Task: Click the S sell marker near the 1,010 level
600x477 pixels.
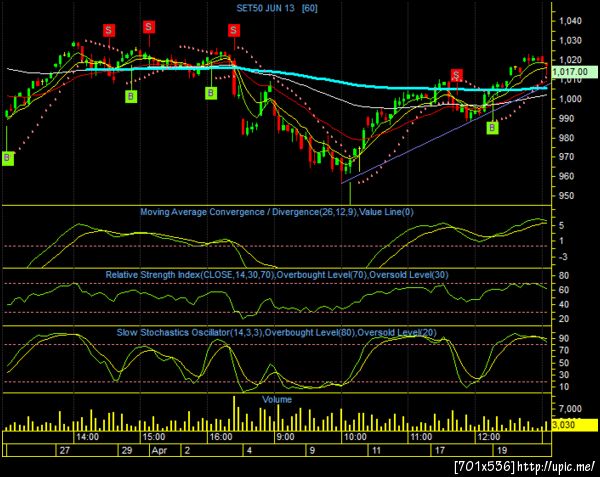Action: point(456,75)
